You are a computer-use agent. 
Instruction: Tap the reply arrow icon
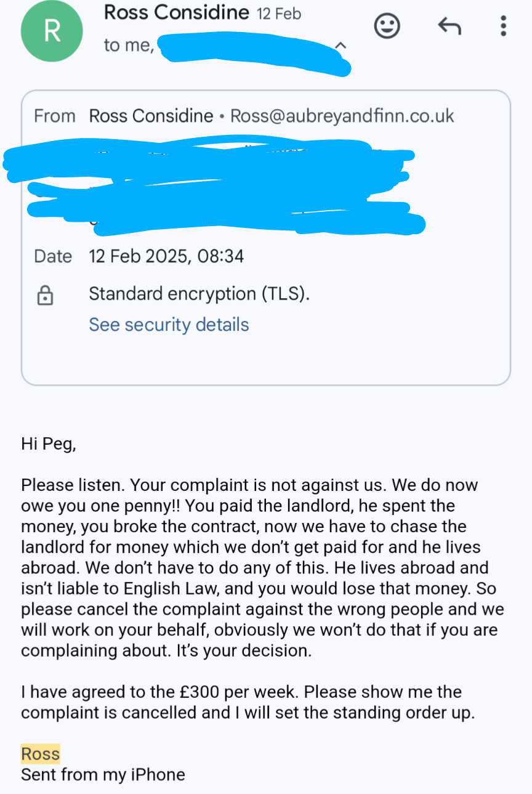pyautogui.click(x=449, y=26)
